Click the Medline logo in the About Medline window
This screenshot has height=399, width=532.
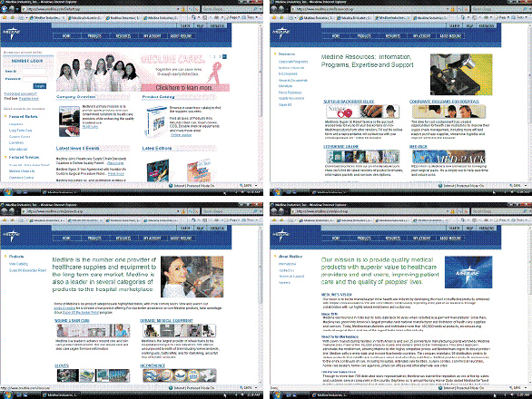(x=281, y=235)
